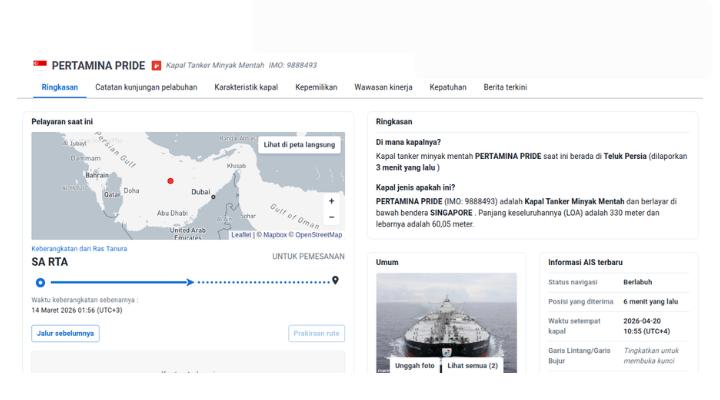Switch to Catatan kunjungan pelabuhan tab
This screenshot has height=400, width=720.
146,87
